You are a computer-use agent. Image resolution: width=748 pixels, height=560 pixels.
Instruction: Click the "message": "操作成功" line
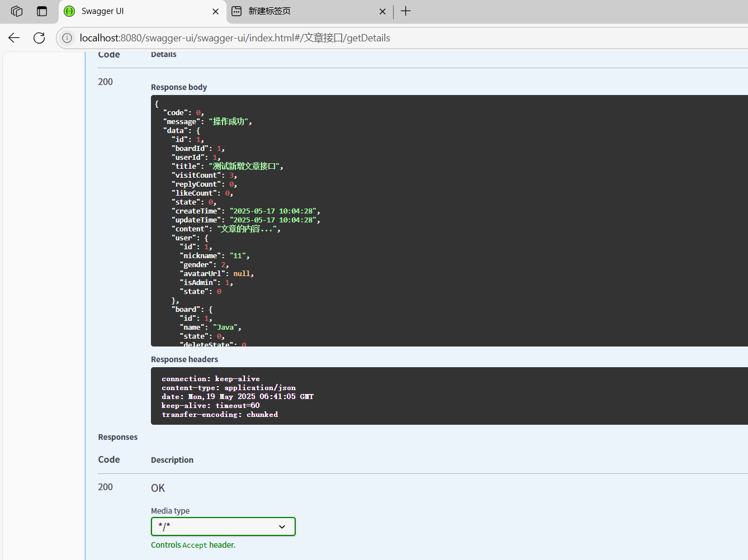click(x=207, y=121)
